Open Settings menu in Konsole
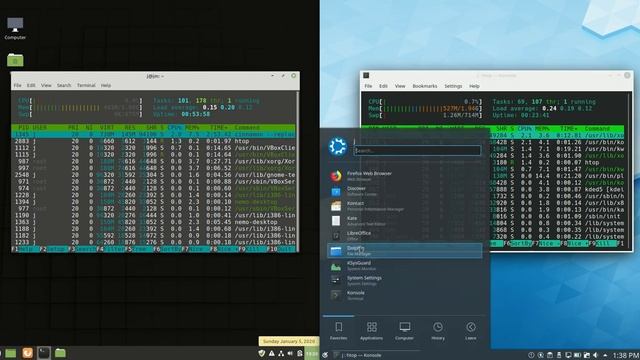Screen dimensions: 640x360 453,86
